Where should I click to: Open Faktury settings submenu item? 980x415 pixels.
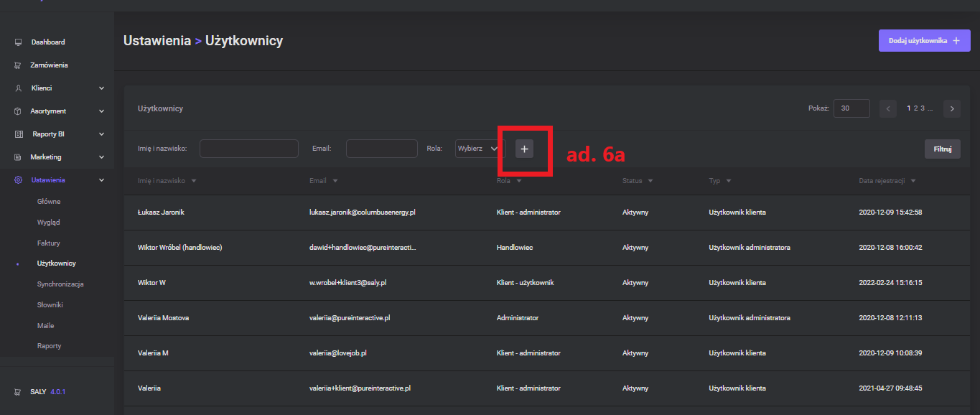[x=49, y=243]
